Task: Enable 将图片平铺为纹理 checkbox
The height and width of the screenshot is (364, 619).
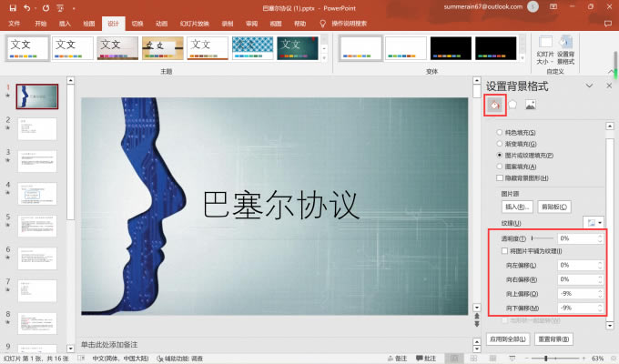Action: (506, 251)
